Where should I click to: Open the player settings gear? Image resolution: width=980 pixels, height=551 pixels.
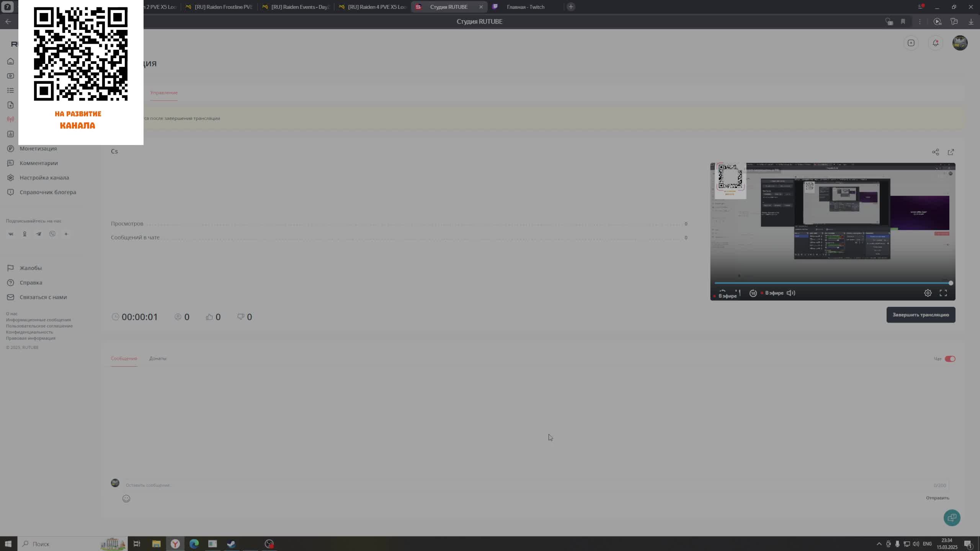928,293
